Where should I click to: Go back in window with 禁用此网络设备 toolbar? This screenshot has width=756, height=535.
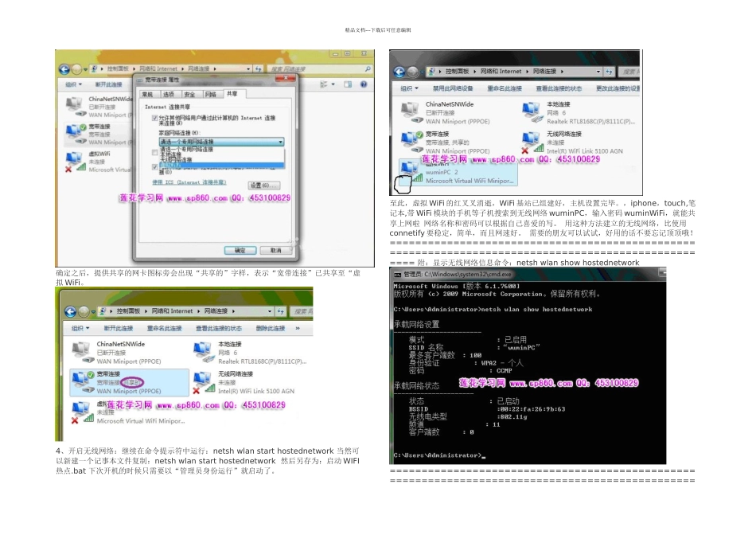click(x=399, y=72)
